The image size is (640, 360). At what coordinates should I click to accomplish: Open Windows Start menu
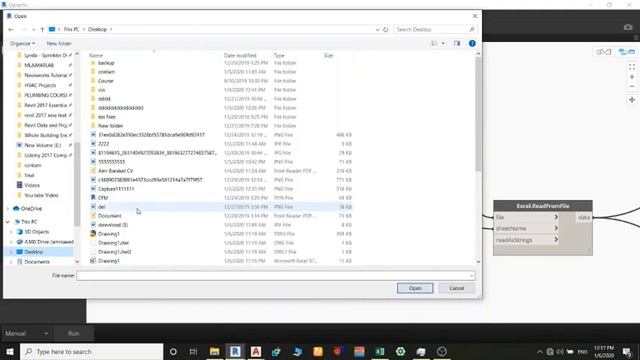pos(10,351)
